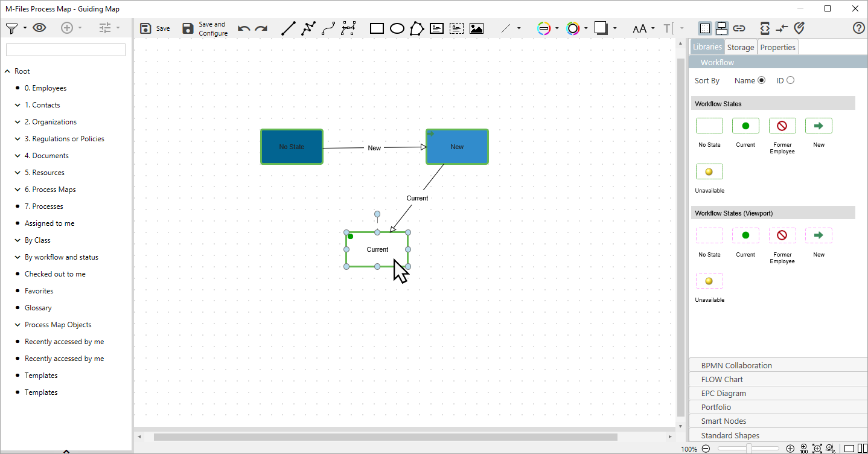Image resolution: width=868 pixels, height=454 pixels.
Task: Select the polygon shape tool
Action: point(416,28)
